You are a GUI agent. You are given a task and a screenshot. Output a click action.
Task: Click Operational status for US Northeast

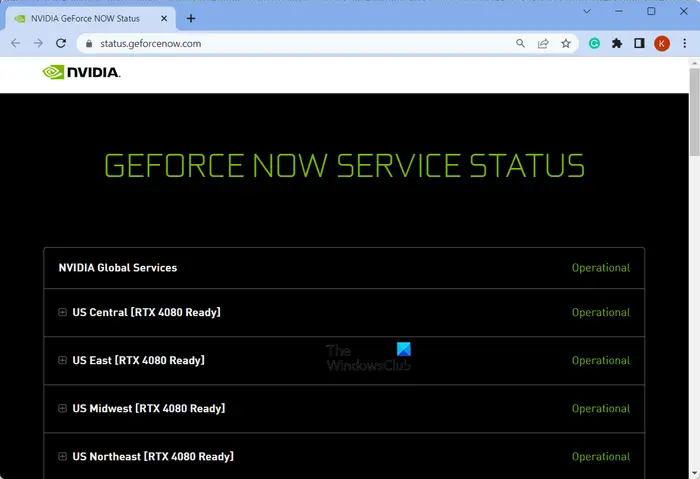[601, 457]
